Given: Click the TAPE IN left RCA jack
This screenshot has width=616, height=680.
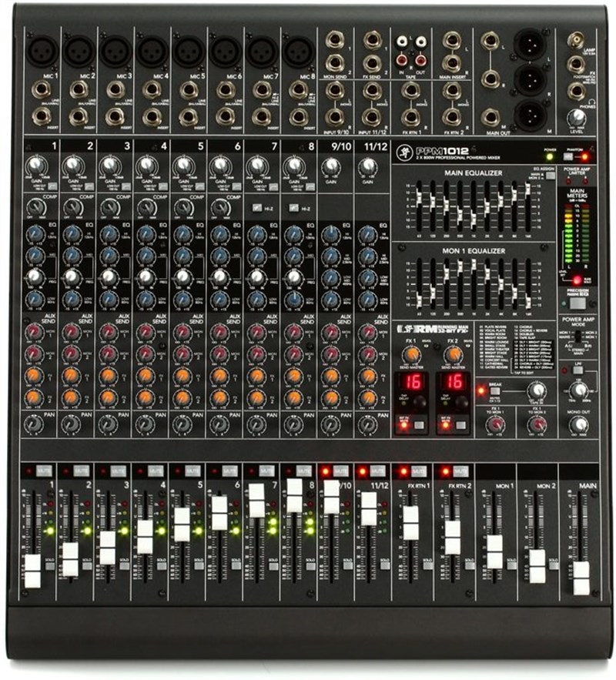Looking at the screenshot, I should (x=402, y=42).
